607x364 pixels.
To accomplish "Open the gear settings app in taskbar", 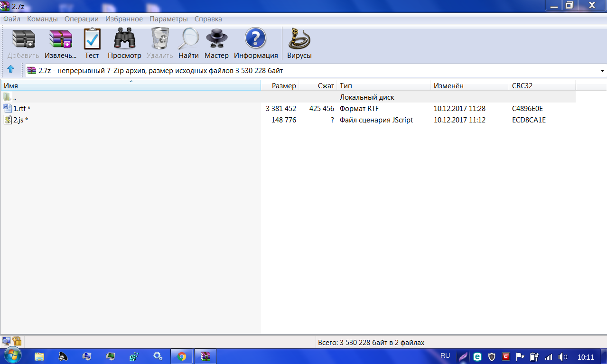I will (x=158, y=356).
